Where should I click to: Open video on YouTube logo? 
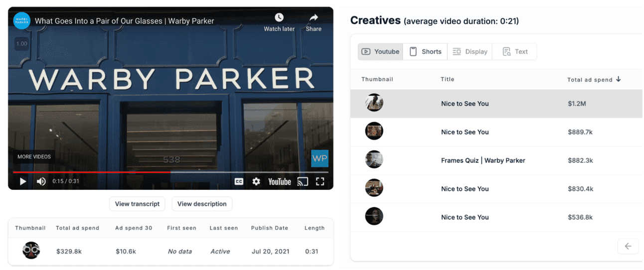(x=279, y=181)
